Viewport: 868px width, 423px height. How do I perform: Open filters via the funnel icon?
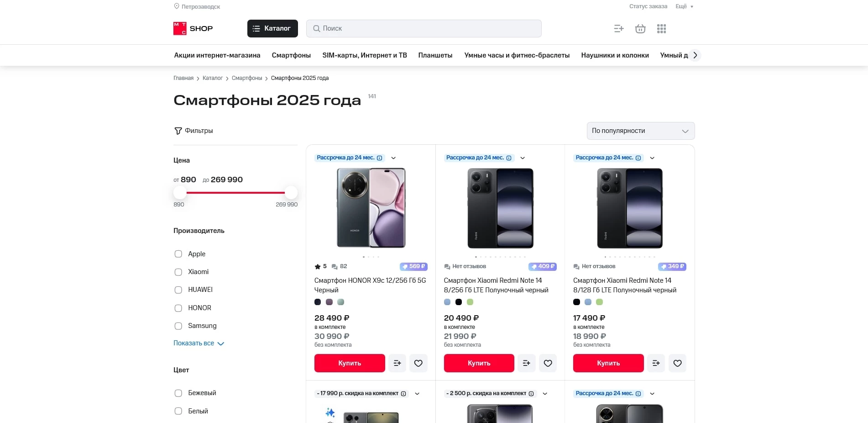[x=178, y=131]
